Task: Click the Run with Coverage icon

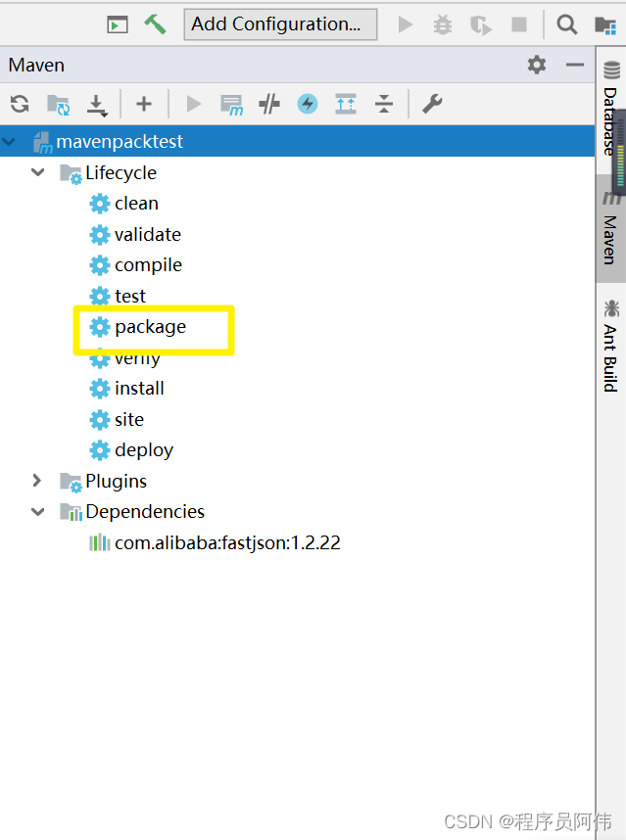Action: pyautogui.click(x=481, y=25)
